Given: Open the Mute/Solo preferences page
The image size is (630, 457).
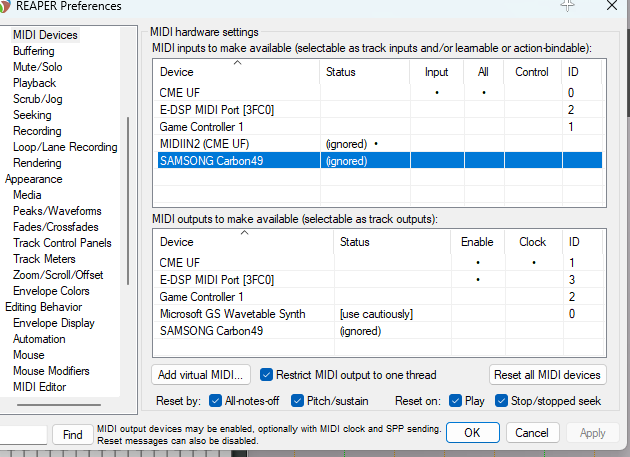Looking at the screenshot, I should [x=38, y=67].
